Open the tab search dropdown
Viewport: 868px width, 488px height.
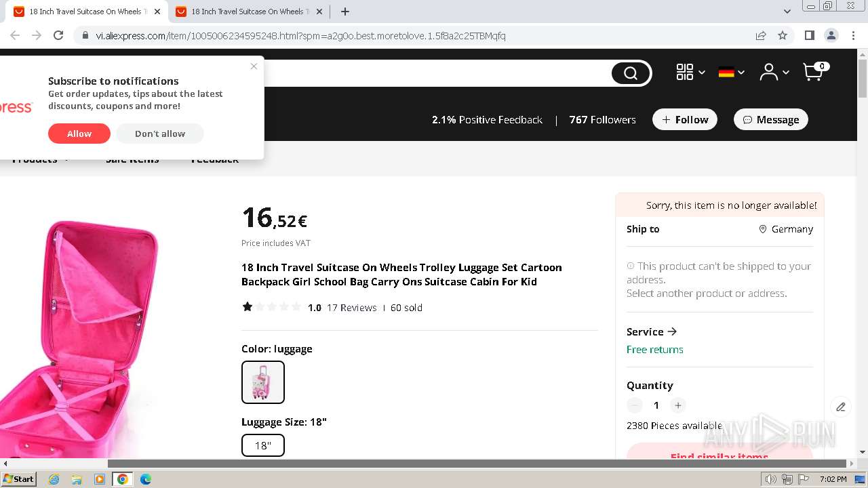787,12
